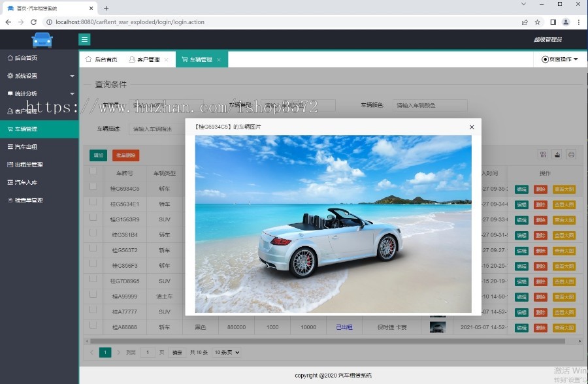Screen dimensions: 588x384
Task: Click 编辑 in the 09-35 top row
Action: point(521,189)
